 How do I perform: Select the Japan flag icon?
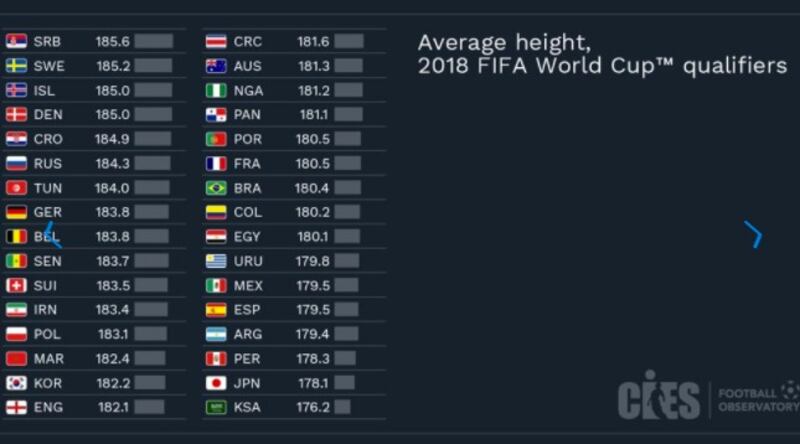(216, 383)
